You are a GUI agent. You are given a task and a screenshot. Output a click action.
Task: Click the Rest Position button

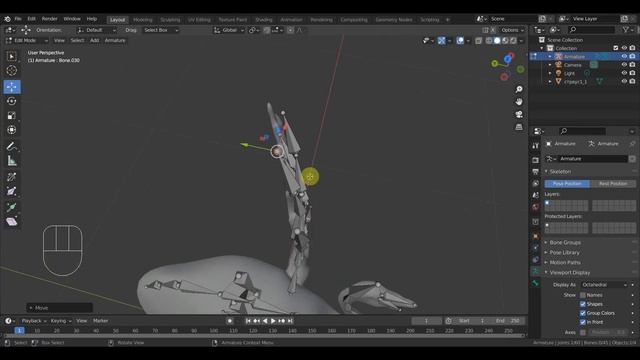point(613,184)
